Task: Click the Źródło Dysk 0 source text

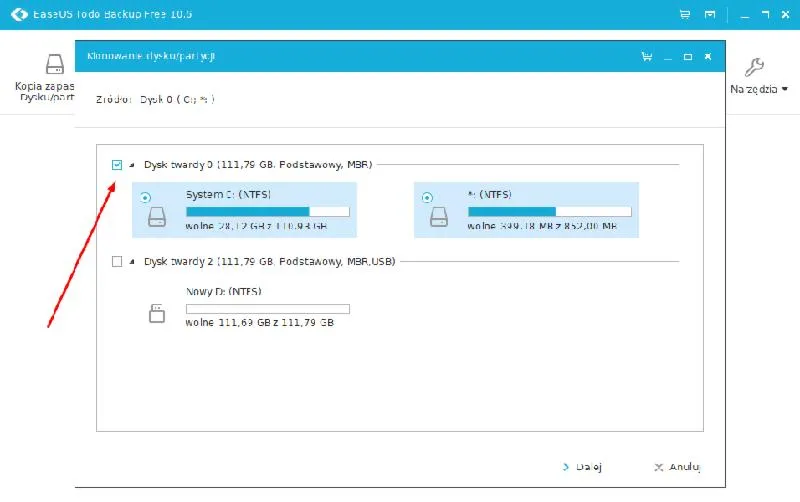Action: pos(155,100)
